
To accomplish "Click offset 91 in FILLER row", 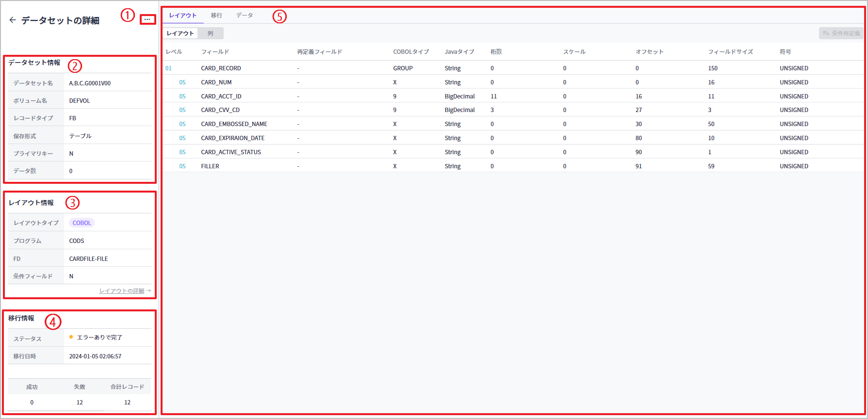I will point(639,166).
